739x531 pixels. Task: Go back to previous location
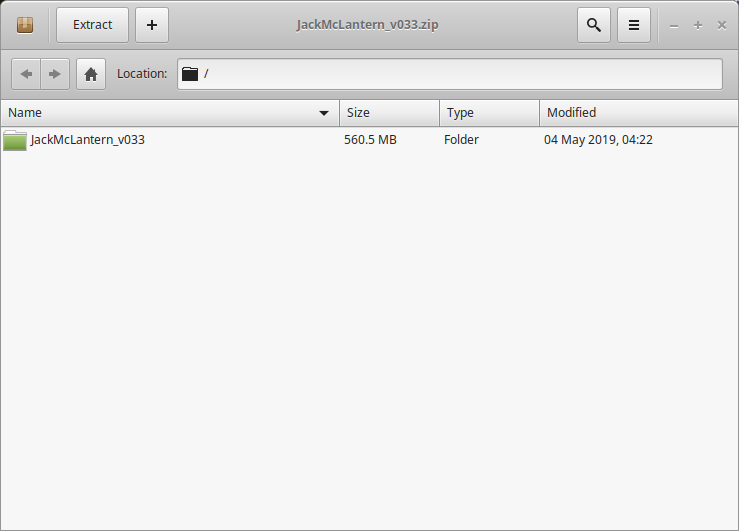click(26, 74)
